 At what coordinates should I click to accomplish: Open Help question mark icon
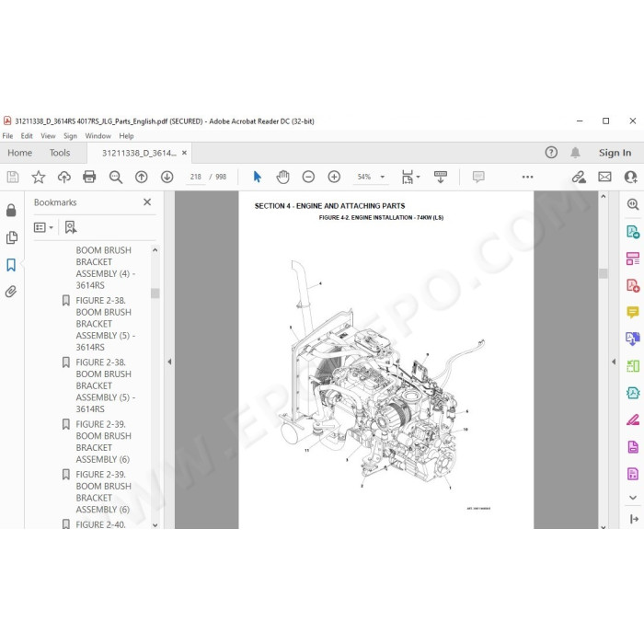tap(551, 153)
